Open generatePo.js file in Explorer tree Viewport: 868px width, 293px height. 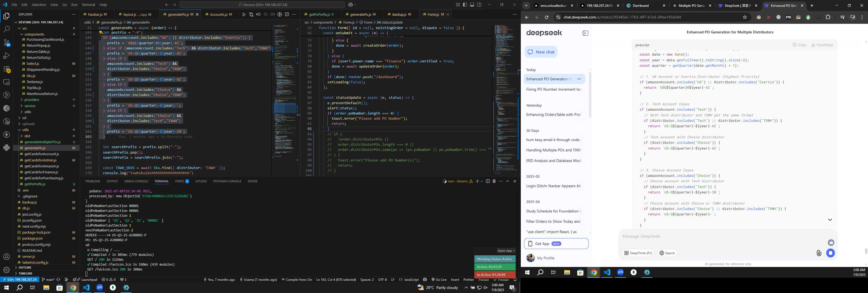click(x=35, y=148)
